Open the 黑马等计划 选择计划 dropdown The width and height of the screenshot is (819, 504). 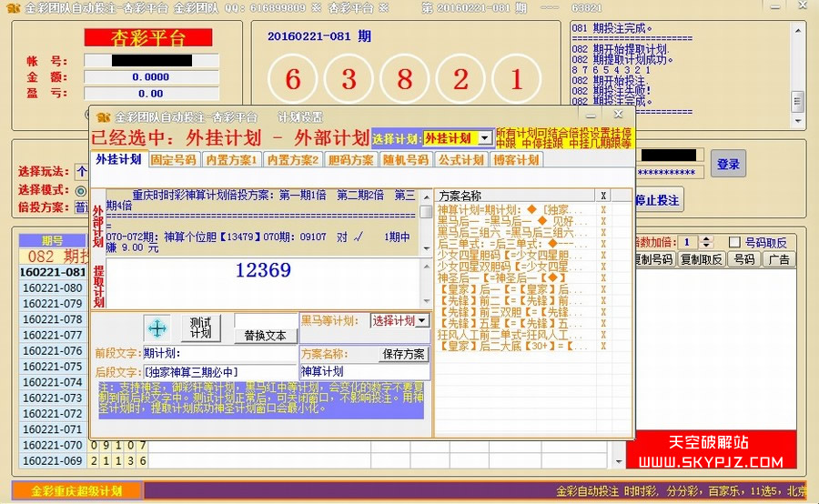pyautogui.click(x=422, y=320)
